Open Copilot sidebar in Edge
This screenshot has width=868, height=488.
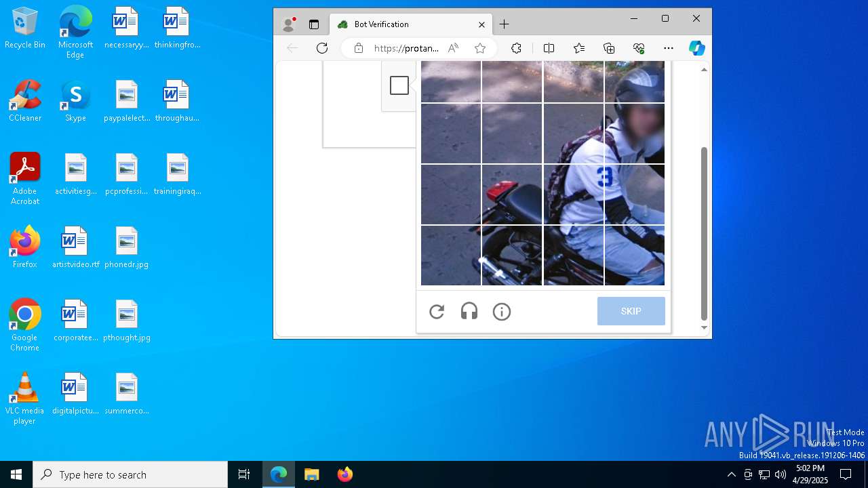point(697,48)
